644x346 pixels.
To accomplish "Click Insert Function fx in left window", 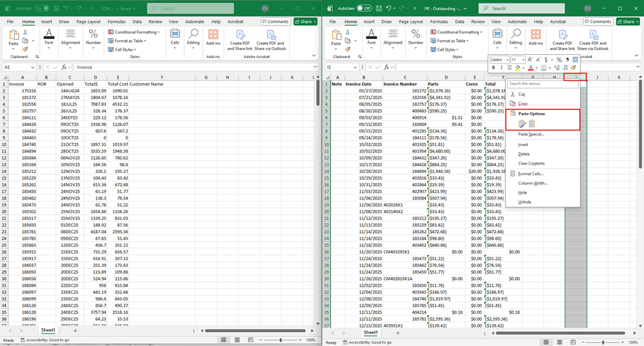I will click(x=64, y=67).
